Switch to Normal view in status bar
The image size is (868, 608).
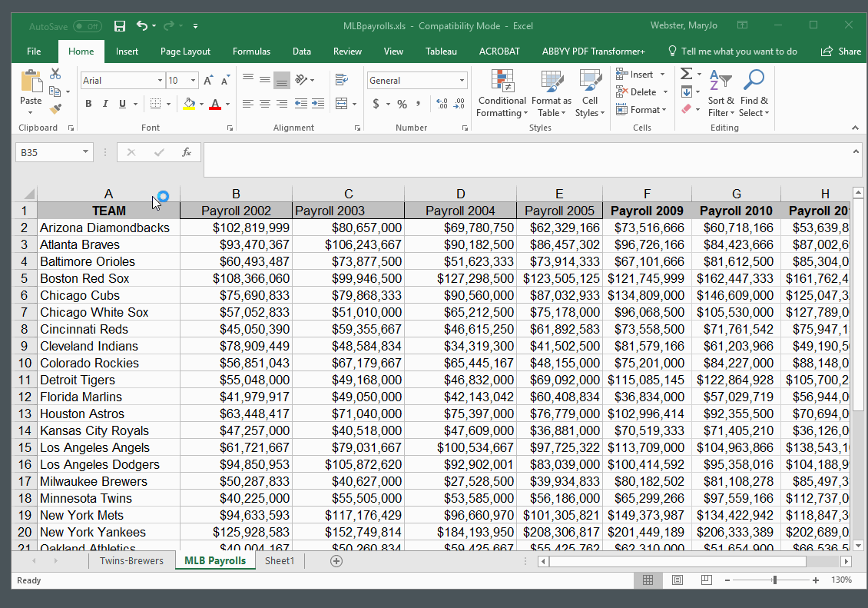648,580
